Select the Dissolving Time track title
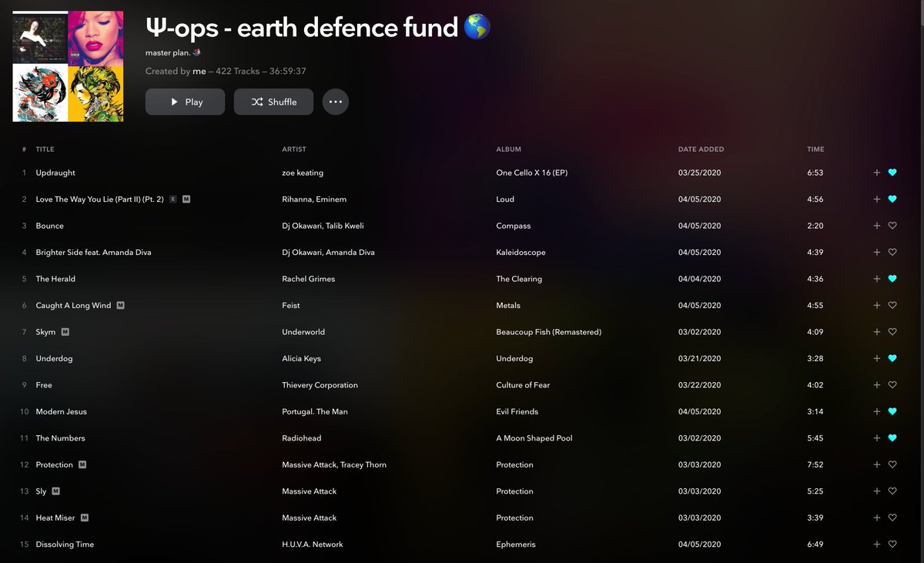This screenshot has width=924, height=563. (x=65, y=545)
